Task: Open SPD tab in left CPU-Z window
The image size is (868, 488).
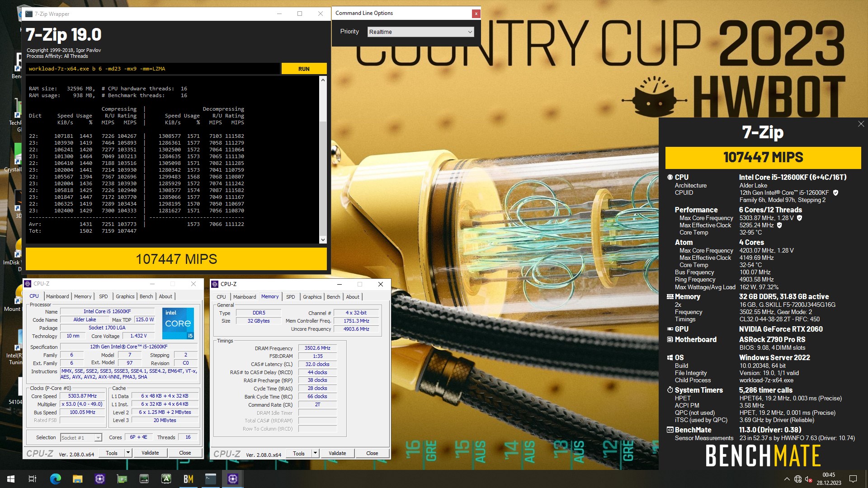Action: point(104,296)
